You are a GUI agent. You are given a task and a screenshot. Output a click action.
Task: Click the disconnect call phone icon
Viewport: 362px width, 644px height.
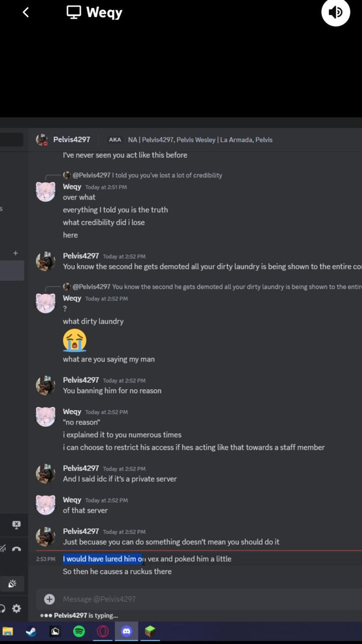click(16, 549)
